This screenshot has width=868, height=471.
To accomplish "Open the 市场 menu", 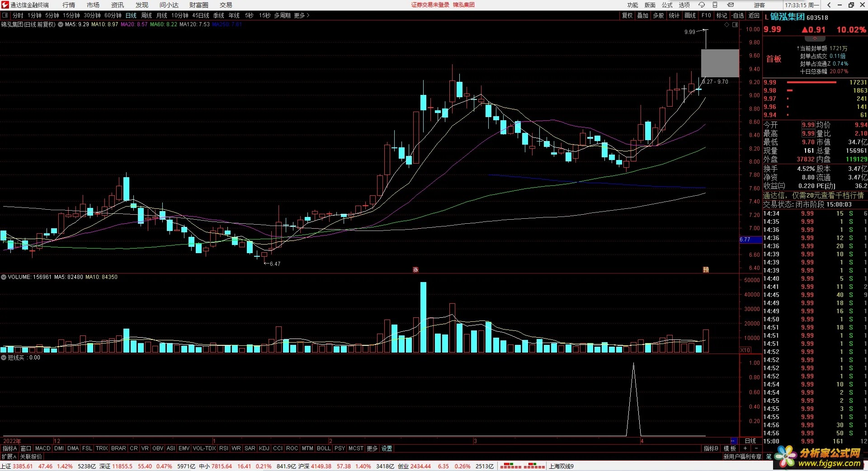I will (x=93, y=5).
